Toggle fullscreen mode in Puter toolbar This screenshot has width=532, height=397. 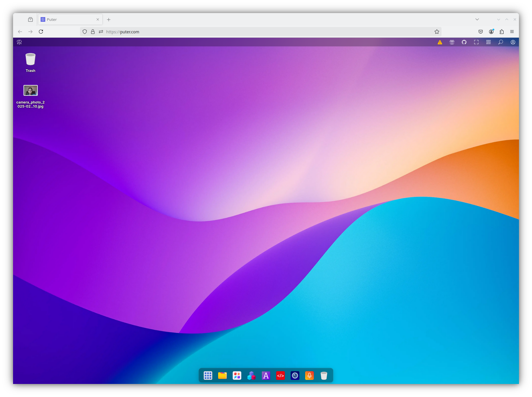[476, 42]
